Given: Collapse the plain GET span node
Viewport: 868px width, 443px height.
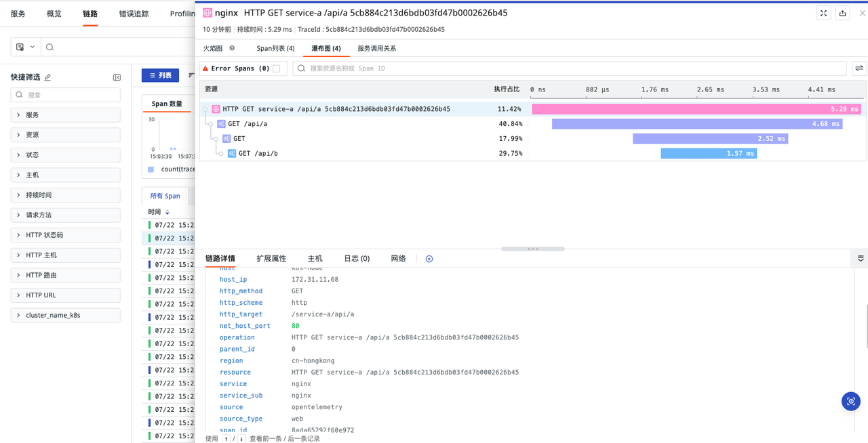Looking at the screenshot, I should point(216,139).
